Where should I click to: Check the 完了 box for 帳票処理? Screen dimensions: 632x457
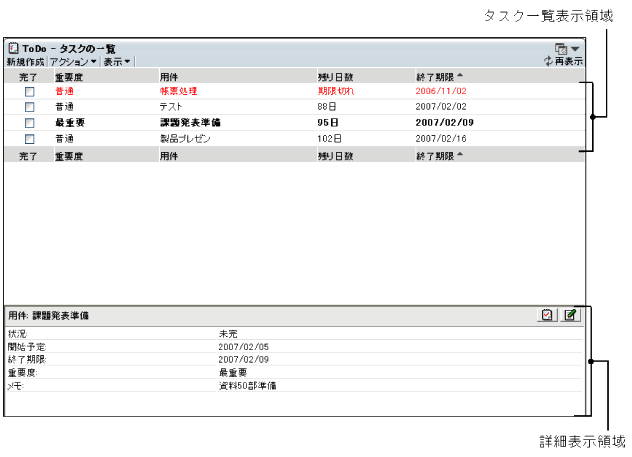pos(29,91)
